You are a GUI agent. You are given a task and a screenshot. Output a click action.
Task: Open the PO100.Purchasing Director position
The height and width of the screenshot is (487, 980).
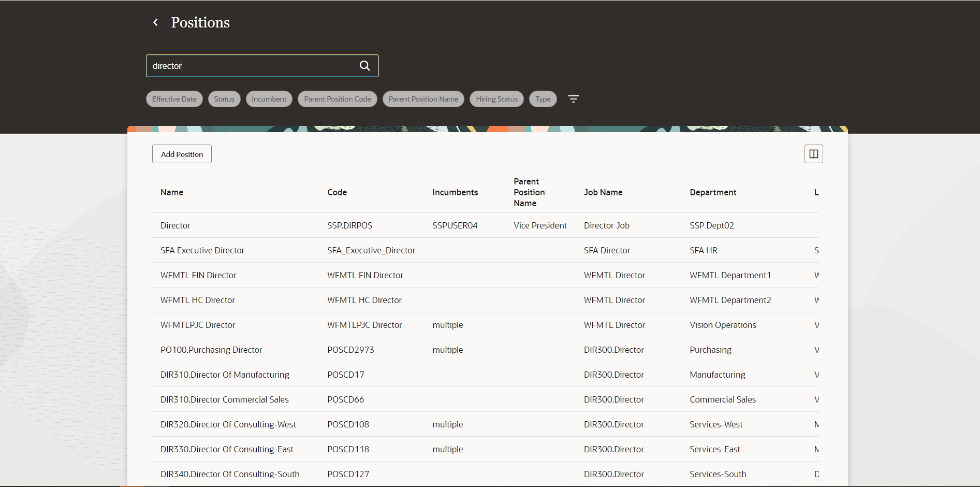pyautogui.click(x=211, y=350)
